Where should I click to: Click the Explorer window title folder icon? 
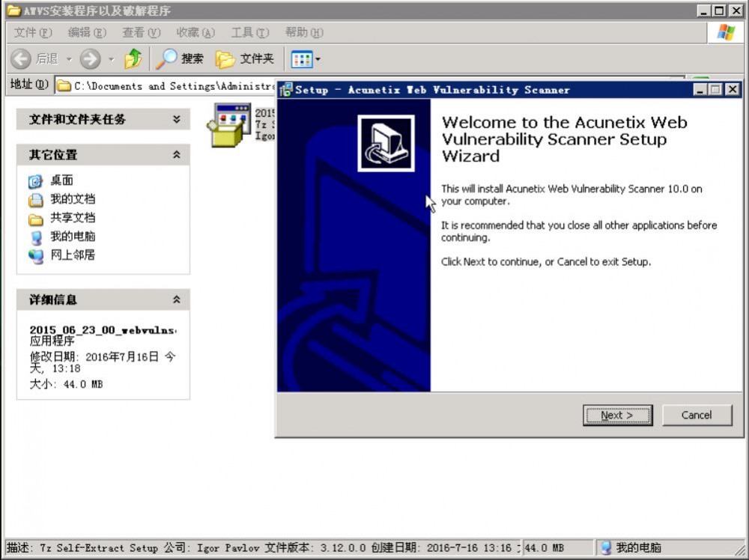point(14,10)
